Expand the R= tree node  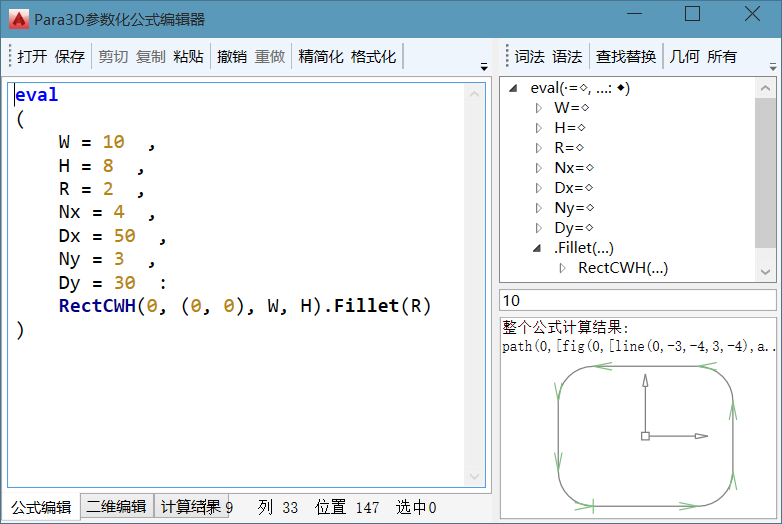click(539, 148)
